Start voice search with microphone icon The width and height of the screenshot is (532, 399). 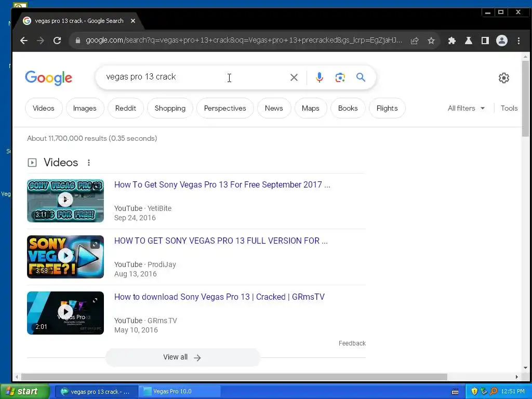[x=320, y=77]
